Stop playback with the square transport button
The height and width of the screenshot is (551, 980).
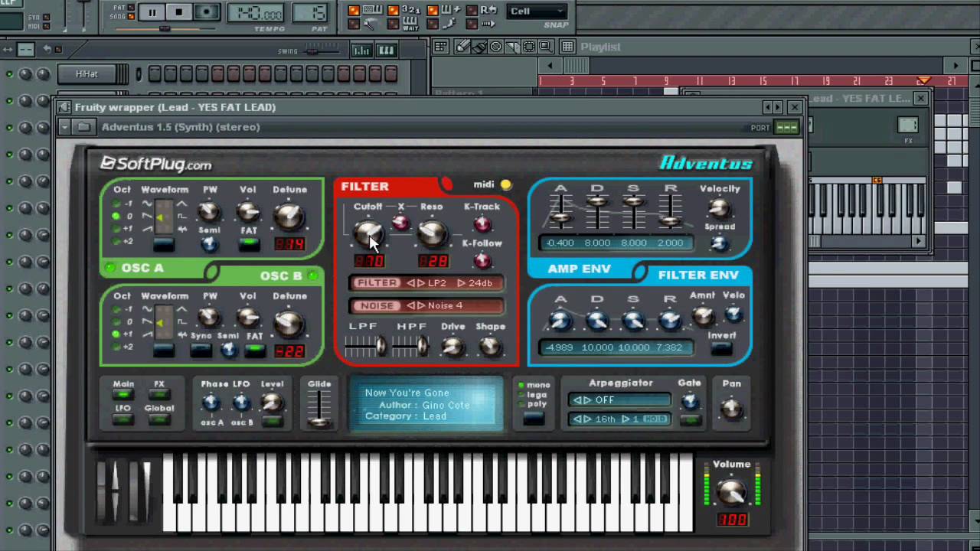coord(178,12)
